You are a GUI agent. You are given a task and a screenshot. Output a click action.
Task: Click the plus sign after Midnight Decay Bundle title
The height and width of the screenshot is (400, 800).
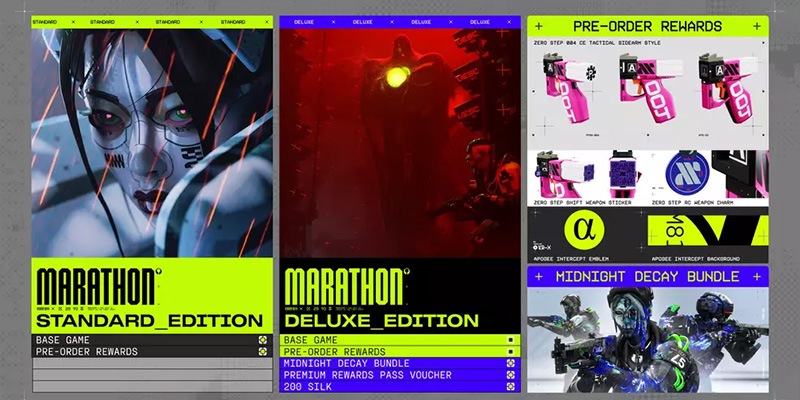click(x=757, y=277)
